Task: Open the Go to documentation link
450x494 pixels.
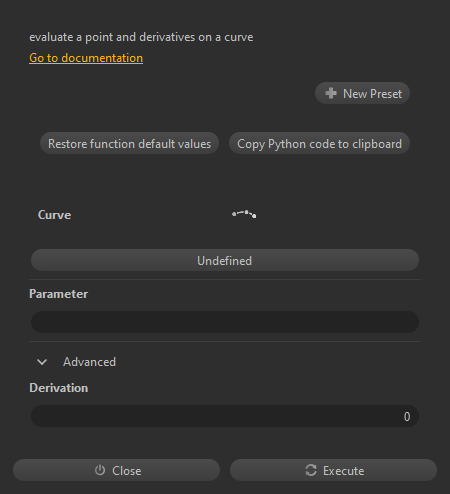Action: (86, 58)
